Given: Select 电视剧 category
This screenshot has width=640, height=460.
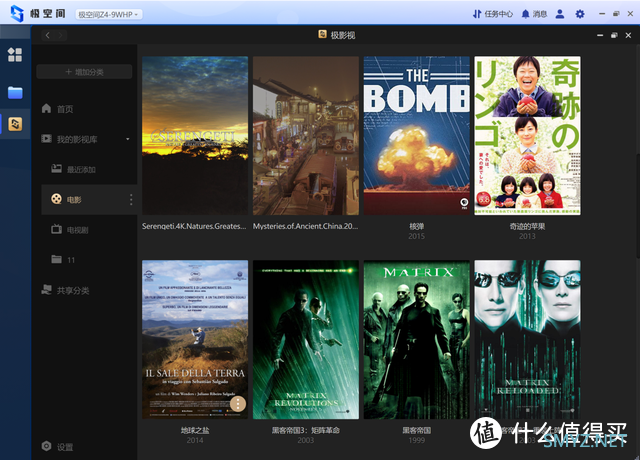Looking at the screenshot, I should pyautogui.click(x=78, y=230).
